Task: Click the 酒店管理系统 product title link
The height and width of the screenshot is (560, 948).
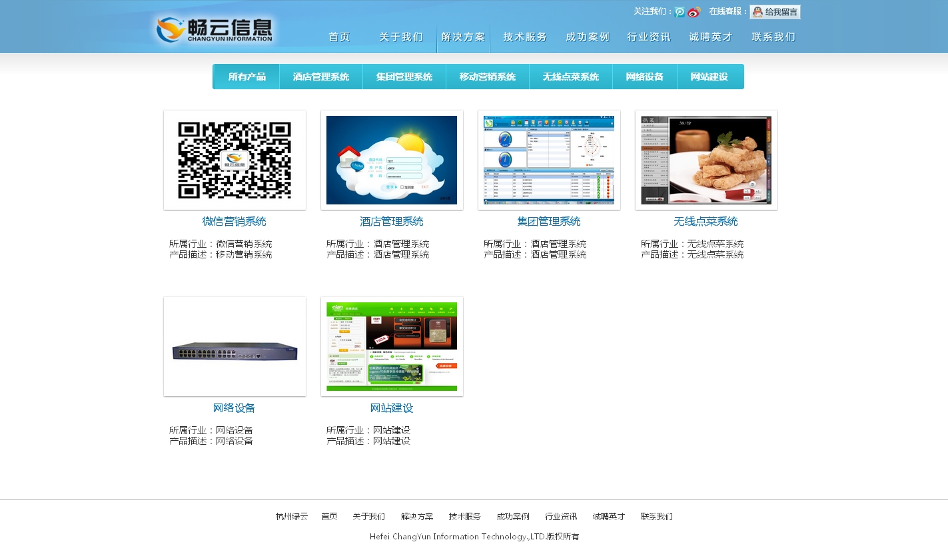Action: [392, 222]
